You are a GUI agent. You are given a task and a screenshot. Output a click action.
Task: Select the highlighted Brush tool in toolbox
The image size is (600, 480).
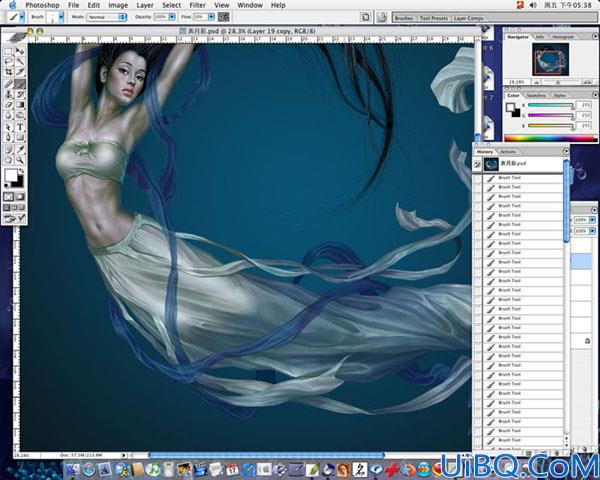click(20, 84)
